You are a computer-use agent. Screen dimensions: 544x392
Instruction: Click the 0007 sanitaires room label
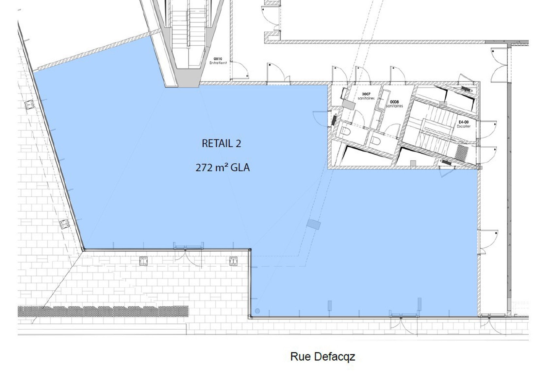tap(366, 96)
